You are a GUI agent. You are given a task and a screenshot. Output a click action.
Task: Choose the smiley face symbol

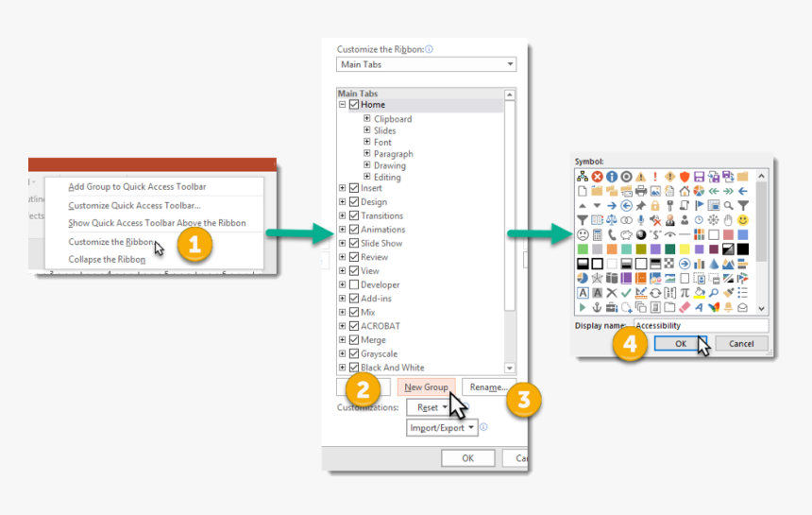[743, 219]
